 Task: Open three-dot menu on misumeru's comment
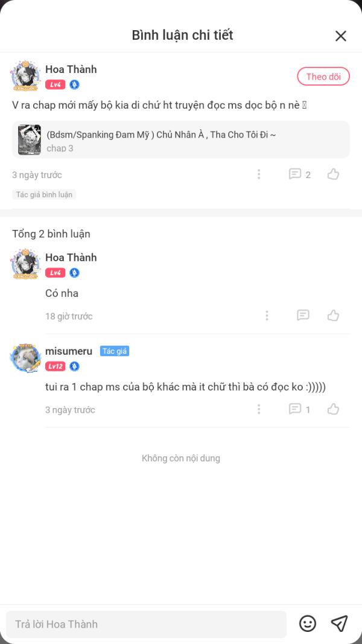(259, 409)
